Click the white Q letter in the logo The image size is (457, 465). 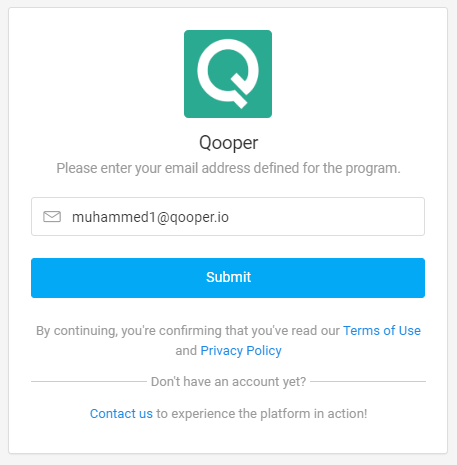[228, 73]
